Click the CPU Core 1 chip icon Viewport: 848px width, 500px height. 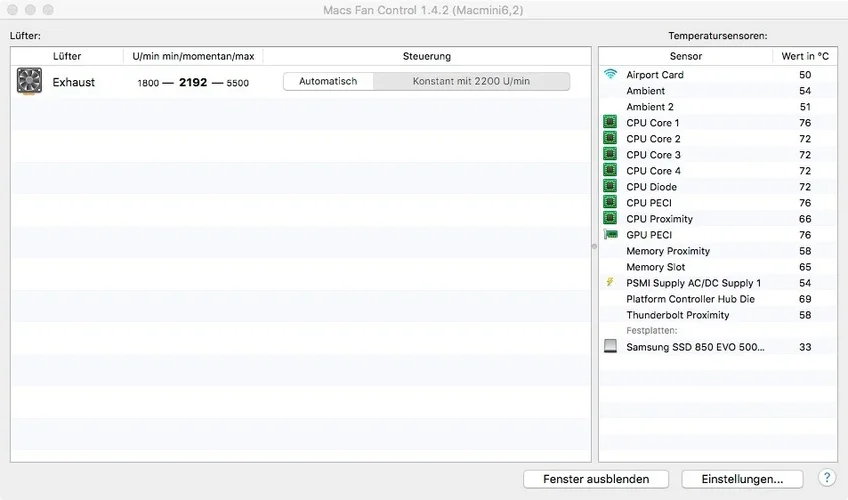pyautogui.click(x=610, y=122)
